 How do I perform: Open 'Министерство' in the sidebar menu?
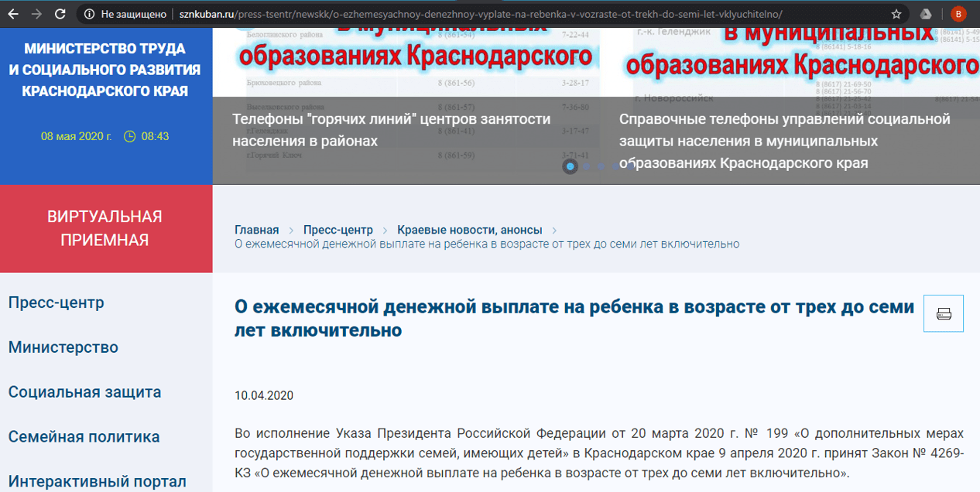[x=63, y=347]
